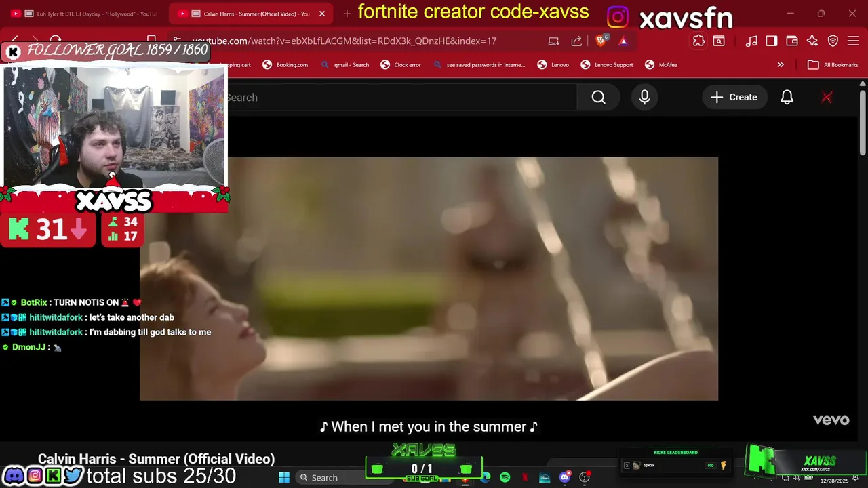Open Brave Shields lion icon
The height and width of the screenshot is (488, 868).
tap(601, 41)
